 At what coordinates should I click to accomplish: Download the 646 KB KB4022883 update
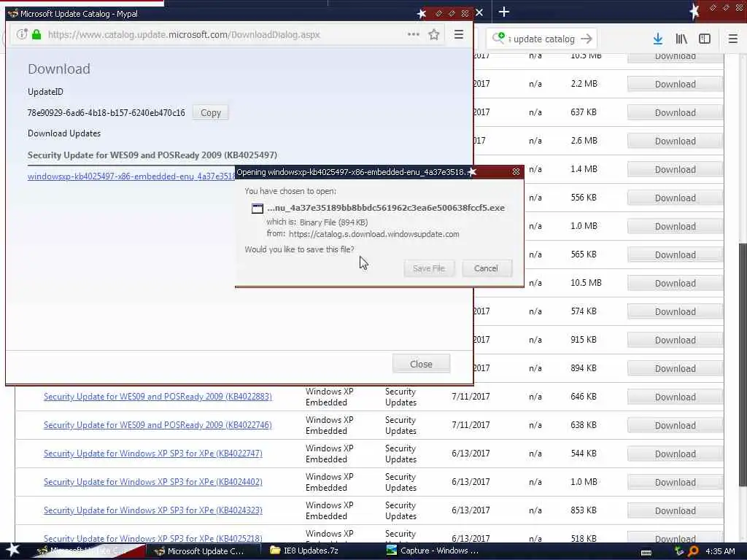coord(675,397)
